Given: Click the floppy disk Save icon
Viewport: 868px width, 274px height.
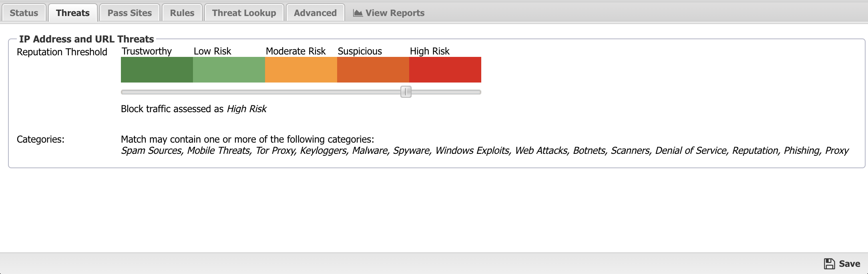Looking at the screenshot, I should pos(829,264).
